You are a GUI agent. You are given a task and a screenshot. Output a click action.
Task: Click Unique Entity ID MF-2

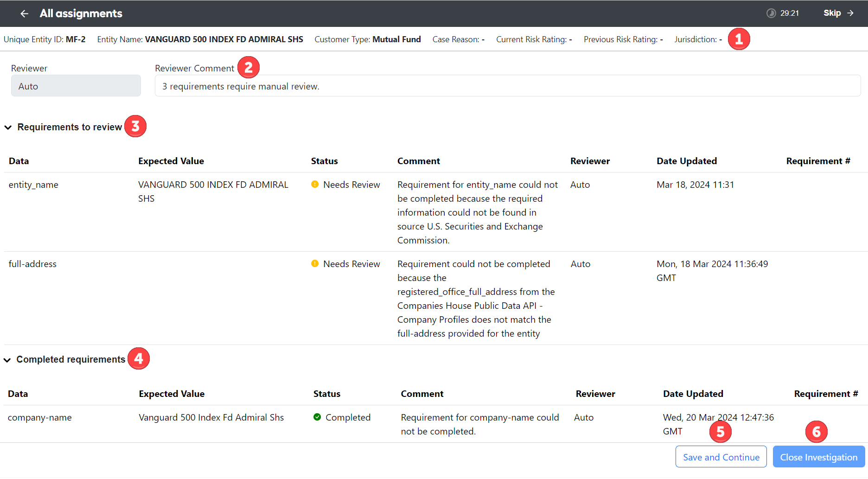pyautogui.click(x=45, y=39)
